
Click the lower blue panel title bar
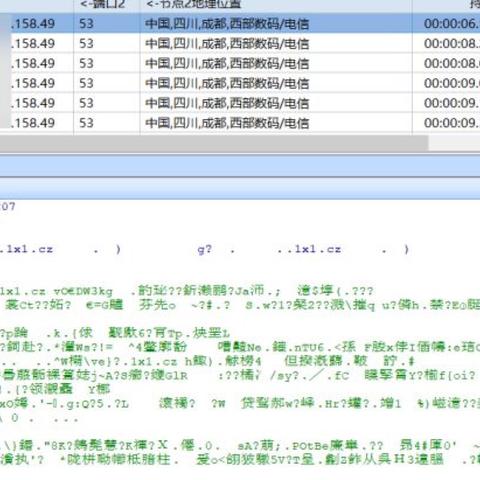[240, 188]
